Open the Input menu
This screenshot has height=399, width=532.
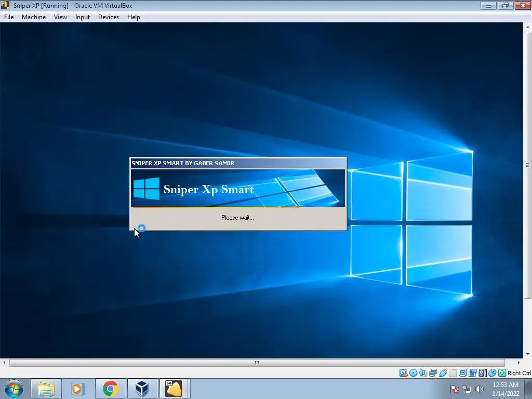(x=83, y=17)
